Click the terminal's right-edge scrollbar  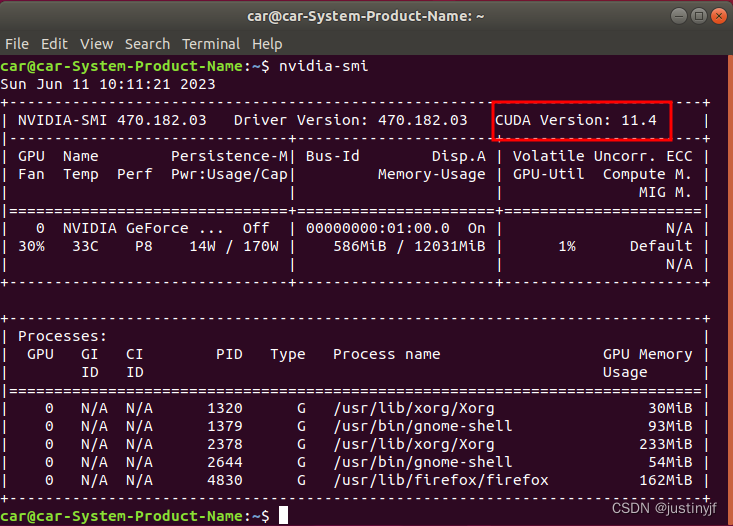pyautogui.click(x=730, y=290)
